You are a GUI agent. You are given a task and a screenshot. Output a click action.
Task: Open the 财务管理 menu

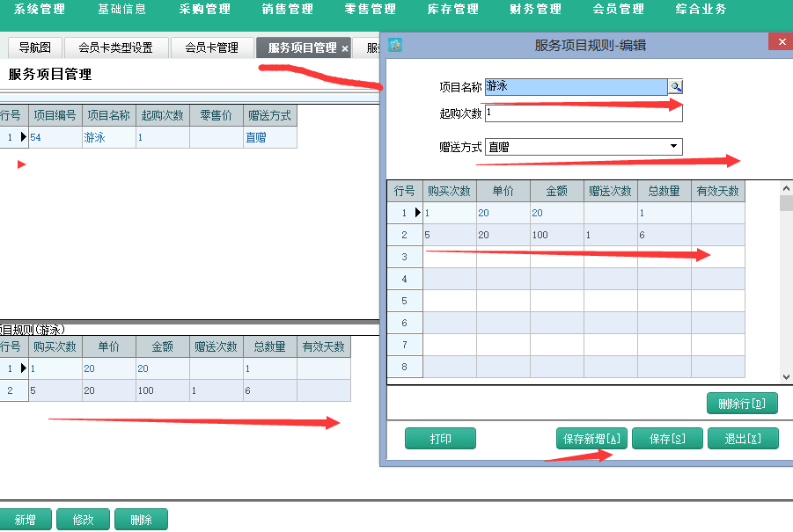(536, 9)
